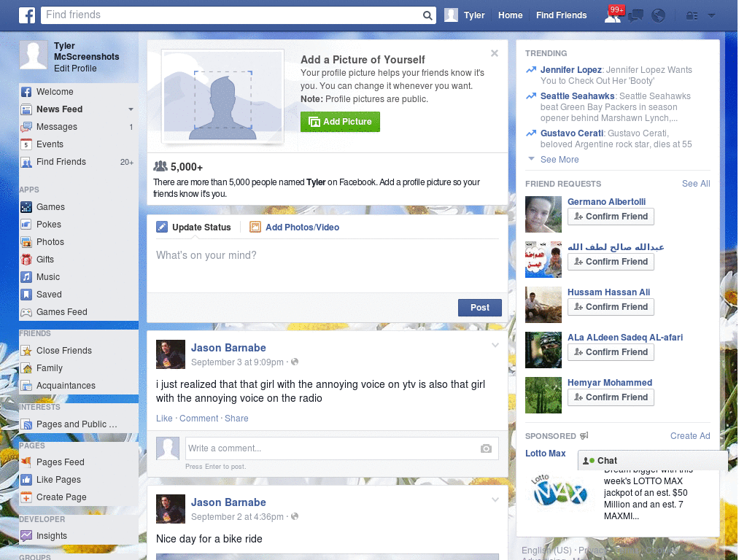
Task: Click the blue Post button
Action: click(x=480, y=308)
